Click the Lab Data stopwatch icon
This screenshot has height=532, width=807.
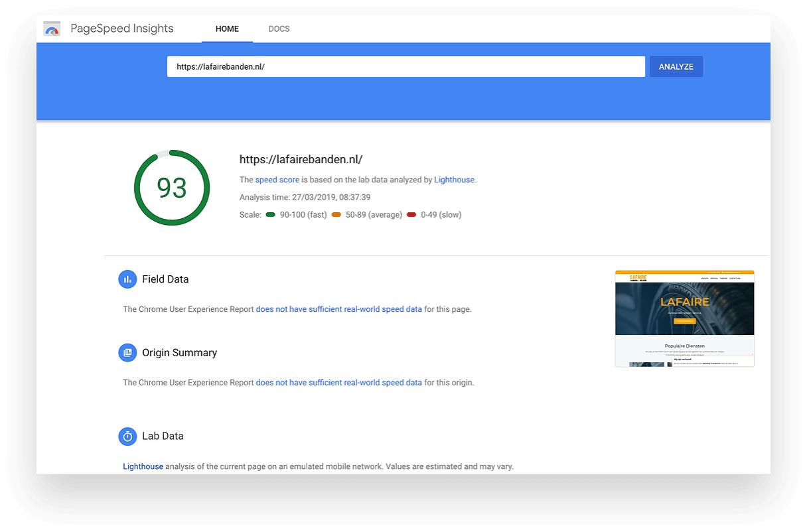(127, 436)
